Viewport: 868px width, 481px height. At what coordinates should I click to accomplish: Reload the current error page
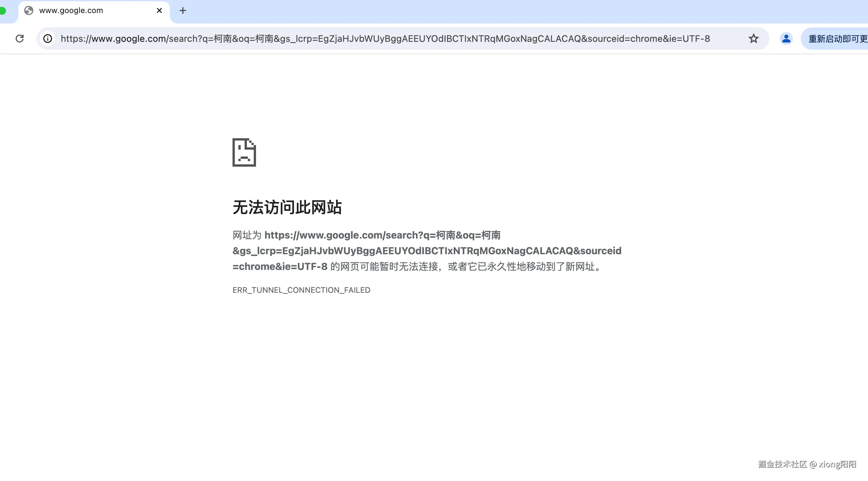(x=20, y=39)
